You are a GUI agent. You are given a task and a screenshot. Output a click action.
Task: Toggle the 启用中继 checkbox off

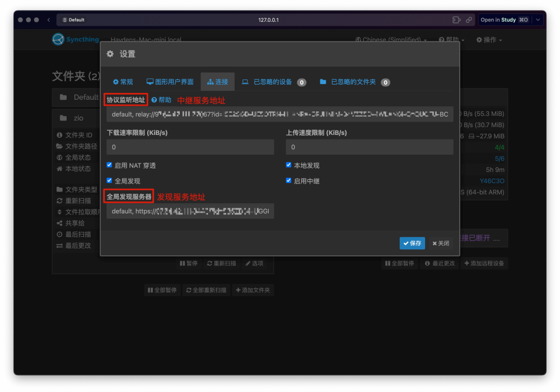pos(289,180)
